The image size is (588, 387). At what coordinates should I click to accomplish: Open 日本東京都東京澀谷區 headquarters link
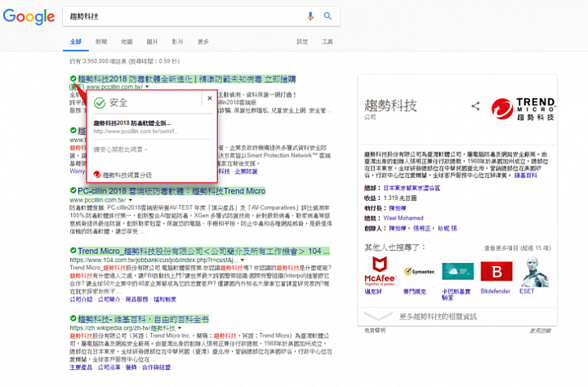point(412,188)
